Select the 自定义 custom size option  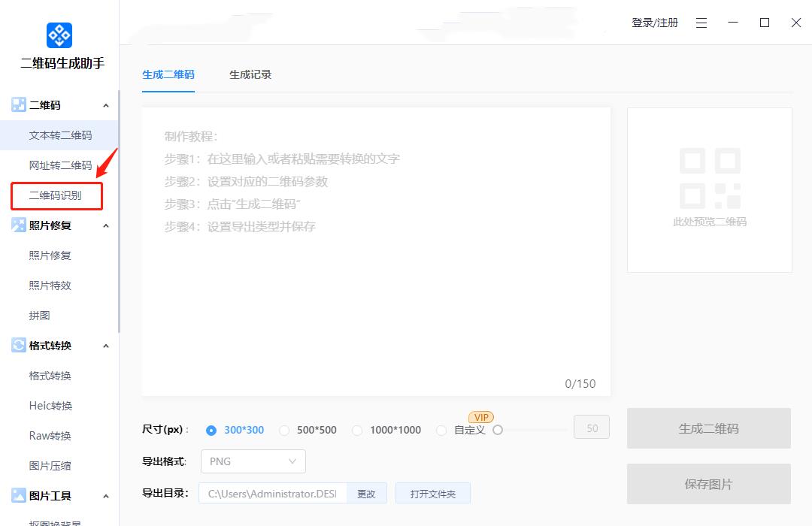(x=440, y=431)
